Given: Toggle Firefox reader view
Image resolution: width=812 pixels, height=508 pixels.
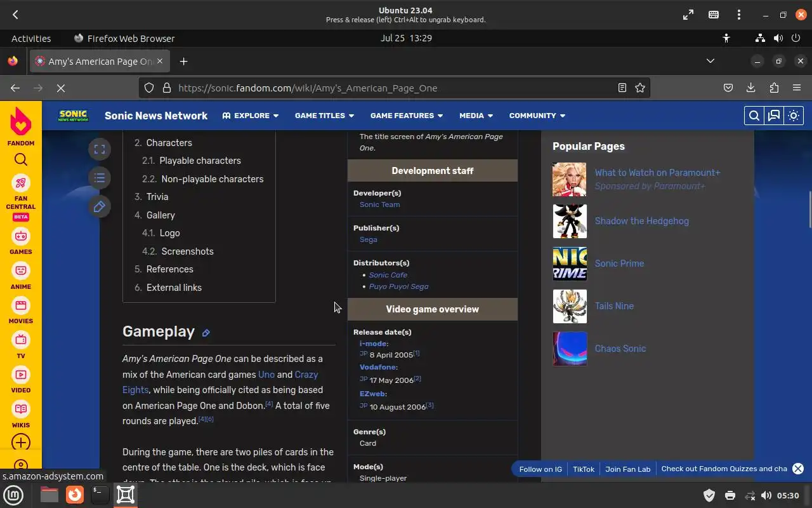Looking at the screenshot, I should click(622, 88).
